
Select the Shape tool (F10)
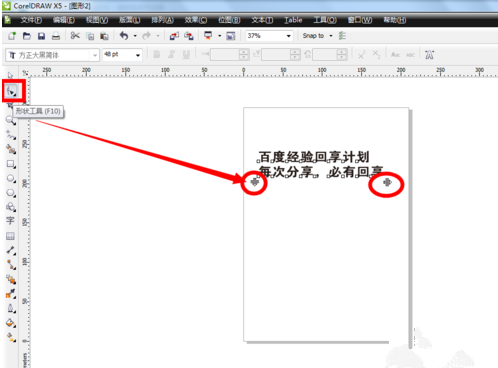pyautogui.click(x=11, y=91)
